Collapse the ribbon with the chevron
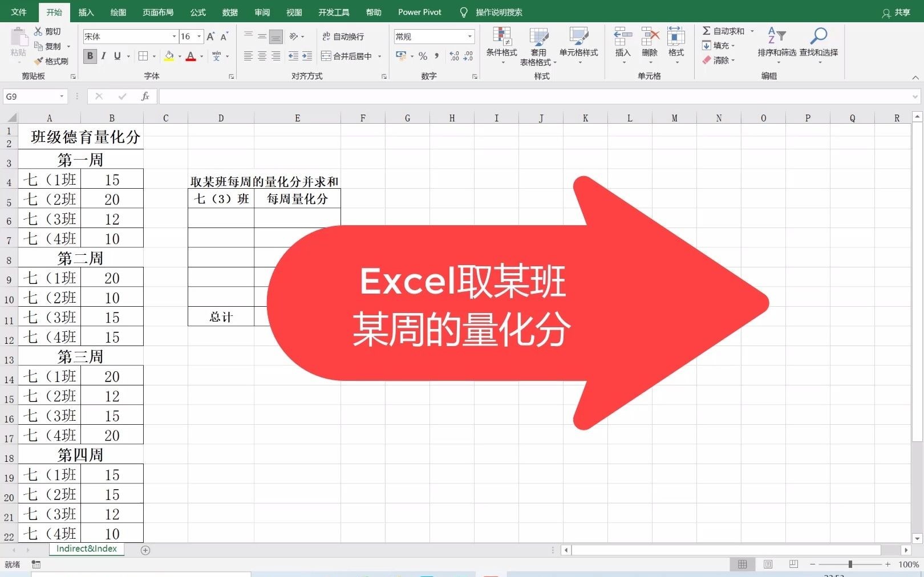 (915, 77)
